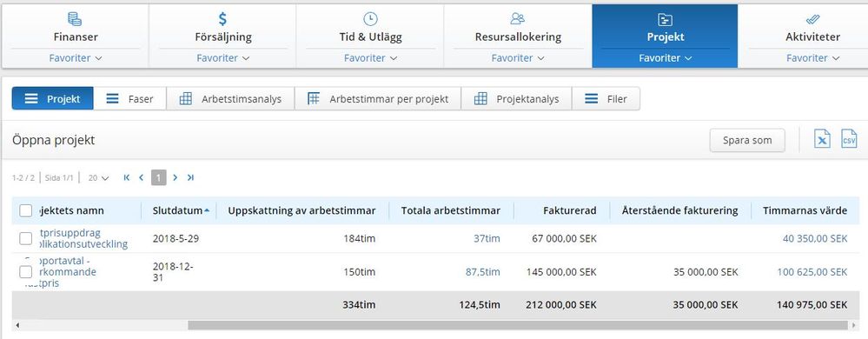This screenshot has width=868, height=339.
Task: Select page number 1
Action: tap(158, 178)
